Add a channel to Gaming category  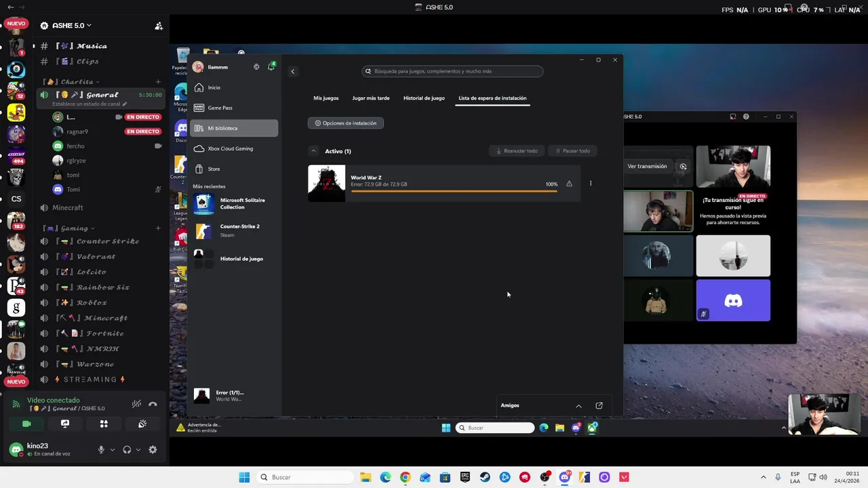point(158,228)
